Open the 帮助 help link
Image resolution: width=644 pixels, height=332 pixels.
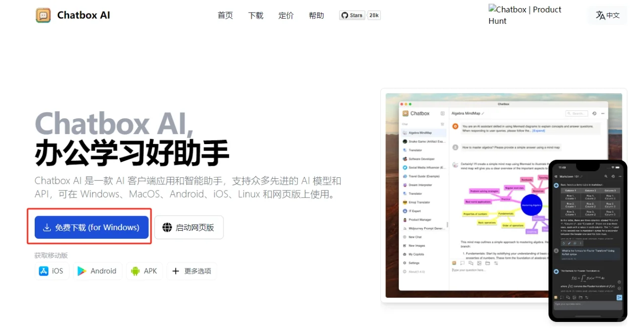[316, 15]
